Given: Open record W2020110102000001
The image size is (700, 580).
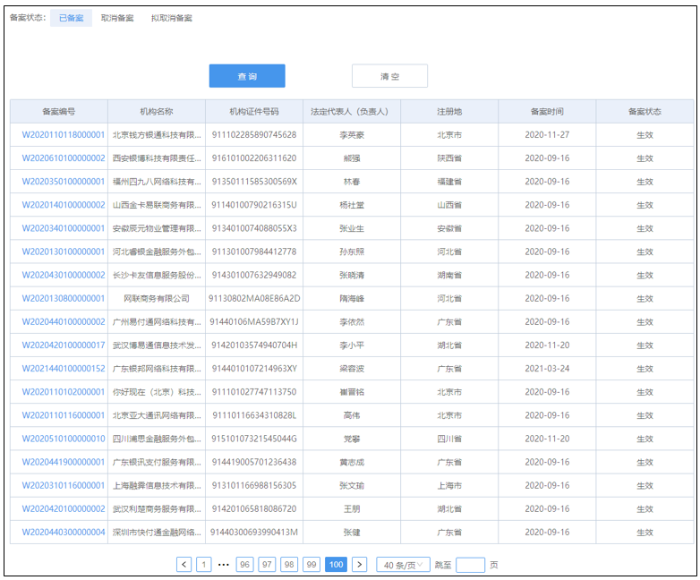Looking at the screenshot, I should [x=63, y=392].
